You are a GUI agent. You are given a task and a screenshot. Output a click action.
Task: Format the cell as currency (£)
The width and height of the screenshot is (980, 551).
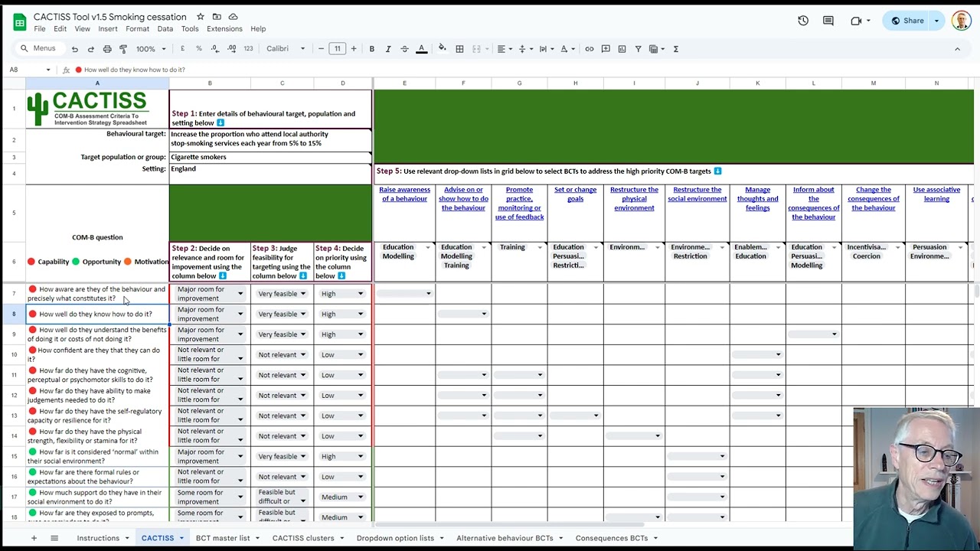click(x=182, y=49)
